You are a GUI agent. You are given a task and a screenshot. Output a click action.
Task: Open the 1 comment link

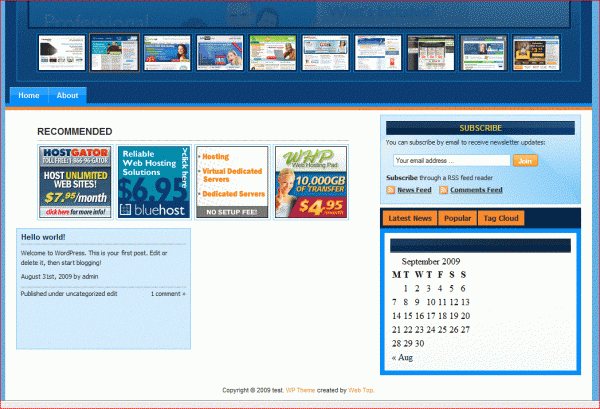(x=168, y=294)
